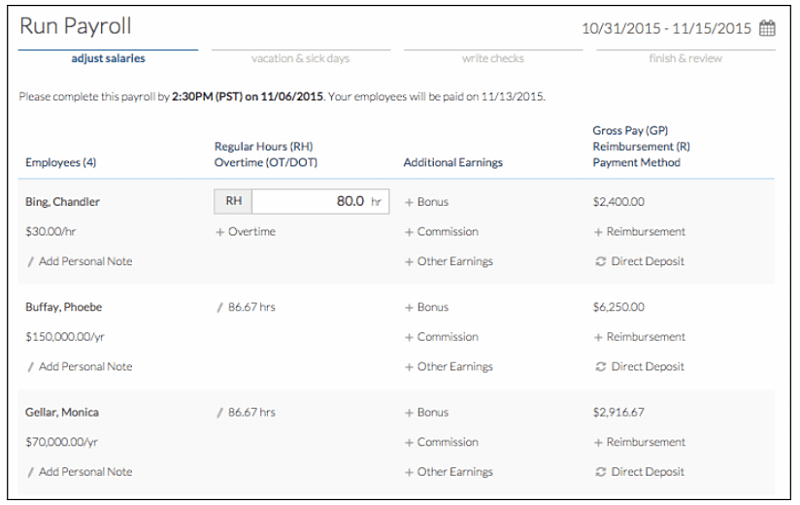Toggle Direct Deposit method for Gellar, Monica
800x505 pixels.
(640, 471)
